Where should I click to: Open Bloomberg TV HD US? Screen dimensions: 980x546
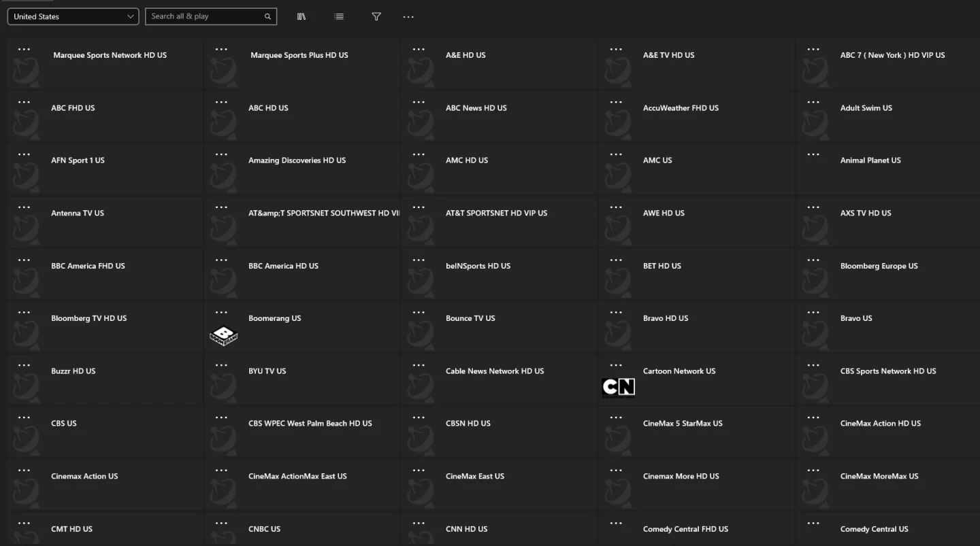click(x=88, y=318)
